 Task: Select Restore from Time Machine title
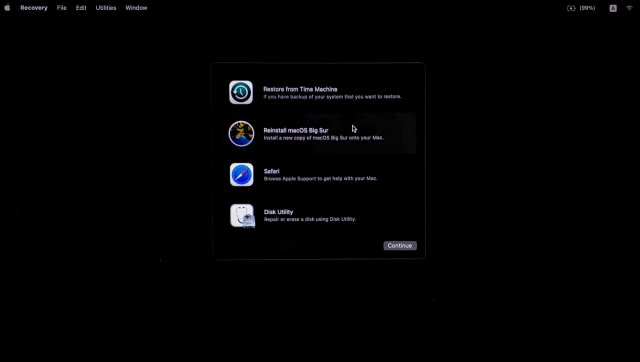tap(300, 89)
